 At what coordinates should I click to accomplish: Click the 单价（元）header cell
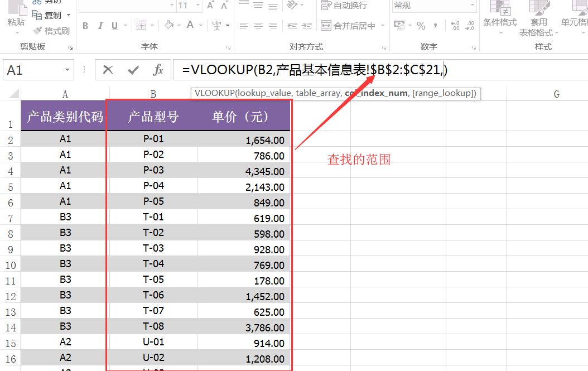pos(244,116)
